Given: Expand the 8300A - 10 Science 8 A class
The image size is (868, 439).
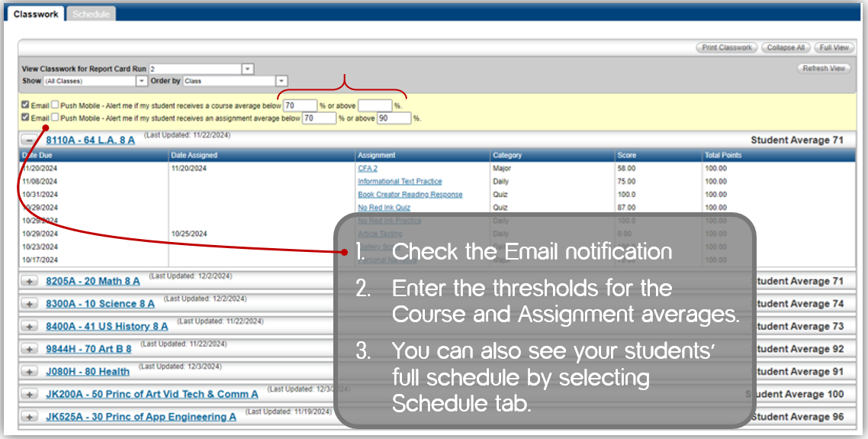Looking at the screenshot, I should (x=30, y=304).
